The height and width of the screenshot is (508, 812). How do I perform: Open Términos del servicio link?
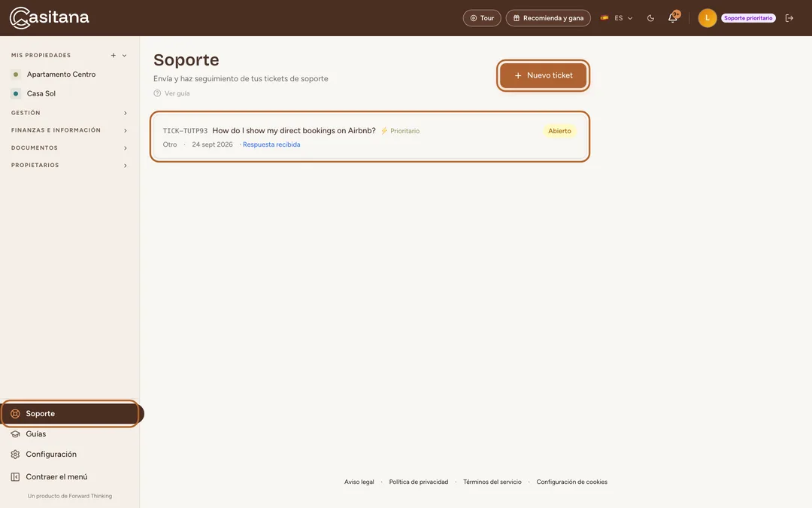(492, 482)
